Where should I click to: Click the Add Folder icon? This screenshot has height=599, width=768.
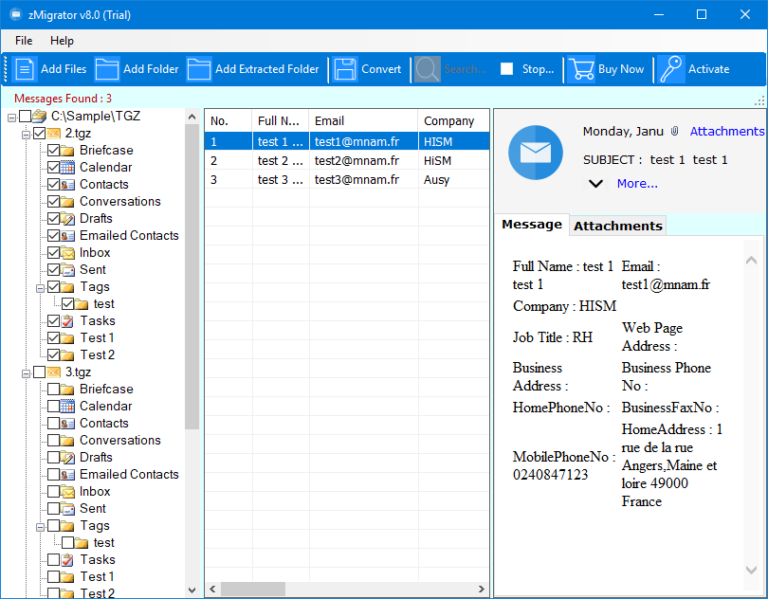107,69
